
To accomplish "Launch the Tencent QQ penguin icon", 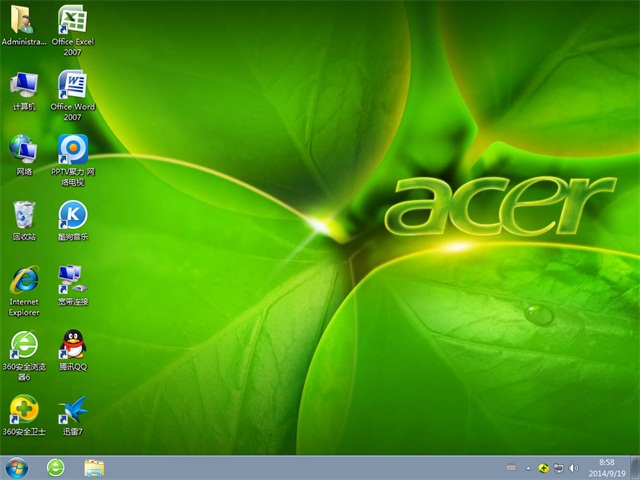I will (x=72, y=345).
